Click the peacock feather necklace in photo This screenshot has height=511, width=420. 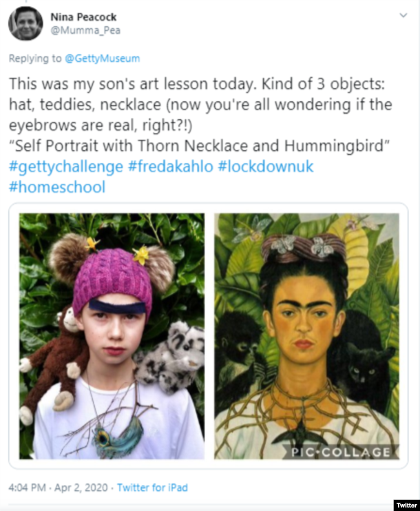[118, 435]
